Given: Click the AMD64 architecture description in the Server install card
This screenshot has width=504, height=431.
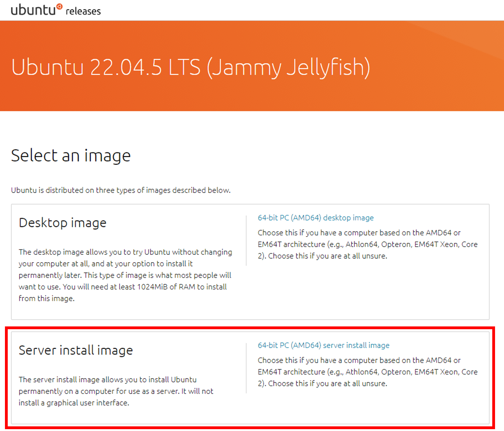Looking at the screenshot, I should (x=368, y=372).
